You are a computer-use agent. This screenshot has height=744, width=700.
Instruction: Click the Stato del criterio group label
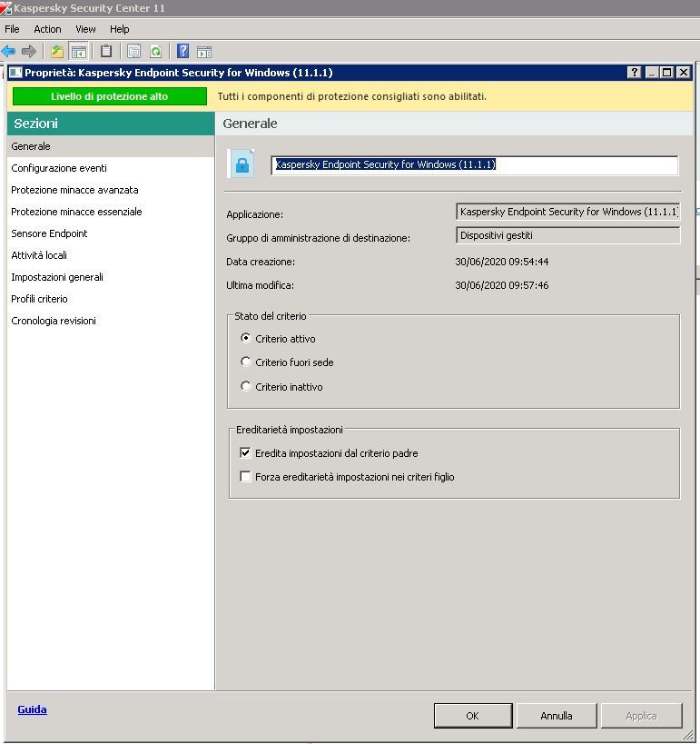[271, 316]
